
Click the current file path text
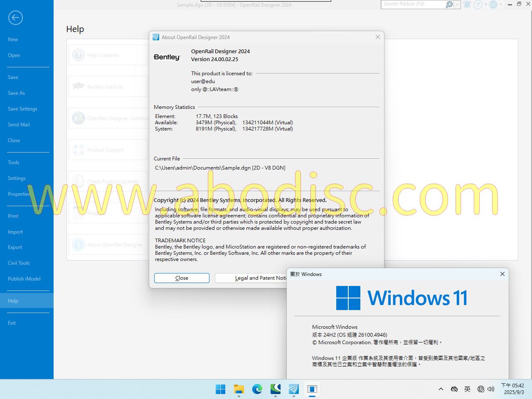pos(220,168)
